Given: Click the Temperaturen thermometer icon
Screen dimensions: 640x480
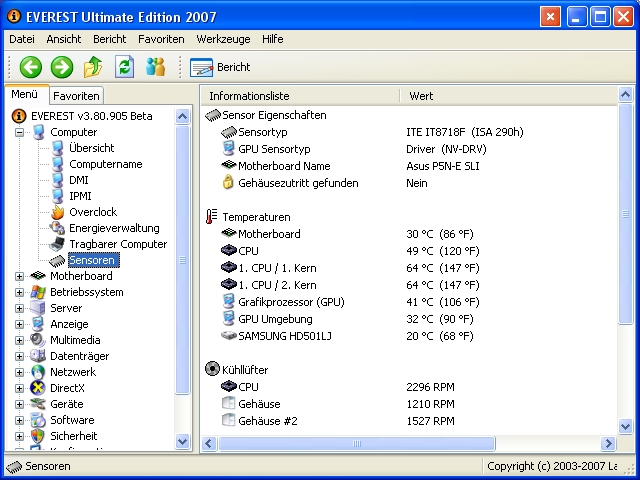Looking at the screenshot, I should click(x=211, y=217).
